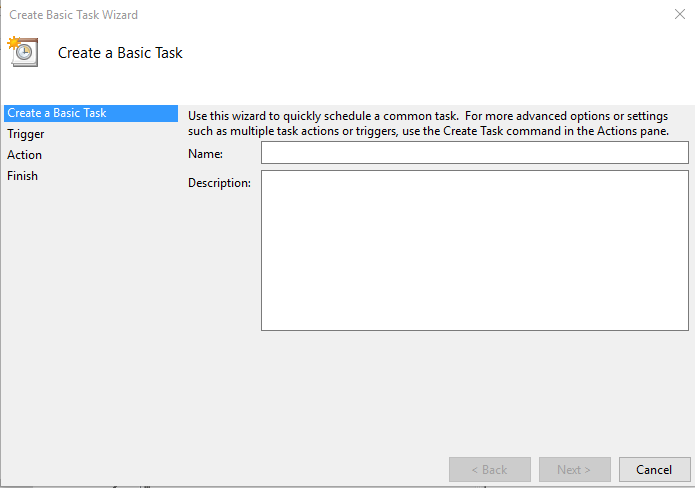Select the Create a Basic Task step
695x488 pixels.
91,113
